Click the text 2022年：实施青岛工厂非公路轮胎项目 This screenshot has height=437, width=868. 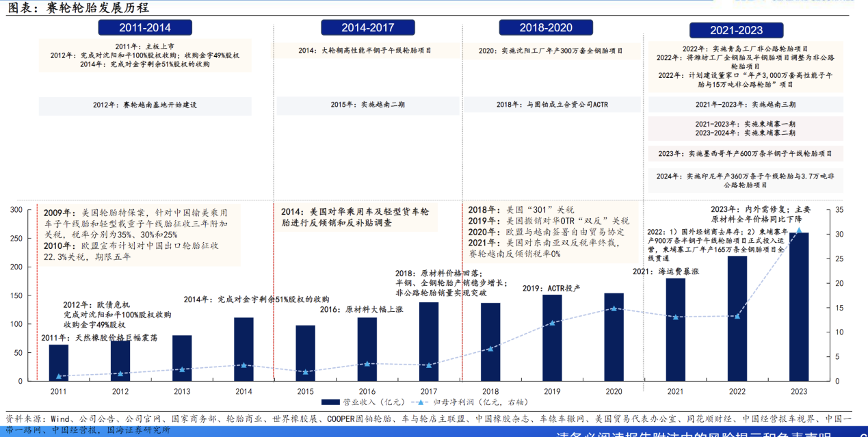point(745,49)
